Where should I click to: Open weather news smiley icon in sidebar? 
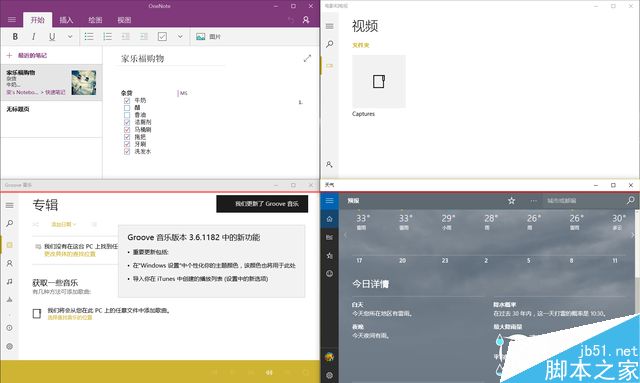(329, 274)
